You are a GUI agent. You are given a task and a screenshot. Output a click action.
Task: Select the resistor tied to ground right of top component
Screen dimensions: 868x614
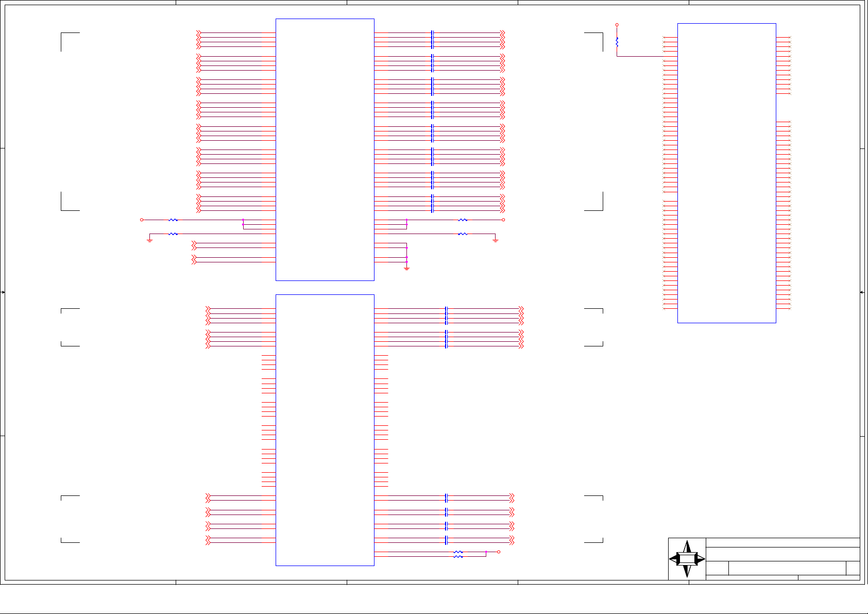(463, 234)
